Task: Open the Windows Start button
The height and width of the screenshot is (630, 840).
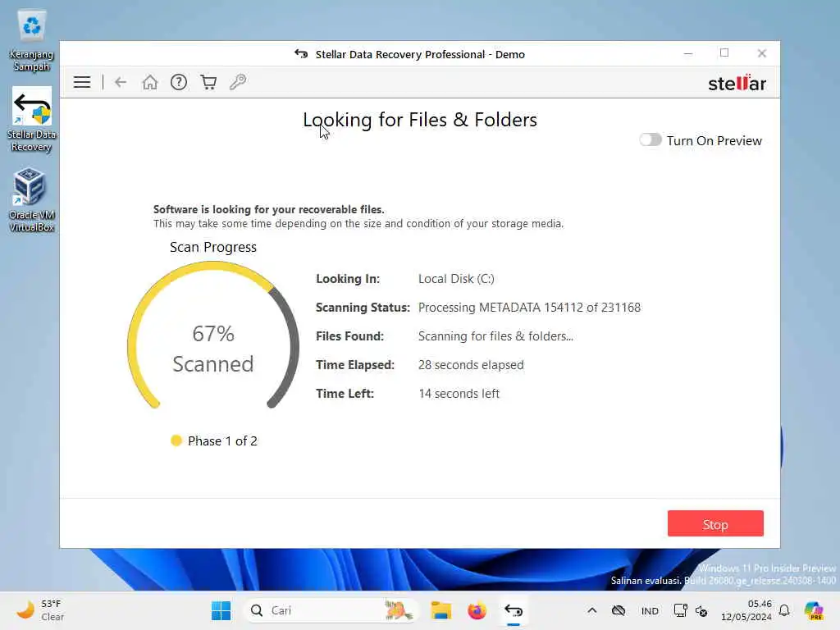Action: pyautogui.click(x=221, y=610)
